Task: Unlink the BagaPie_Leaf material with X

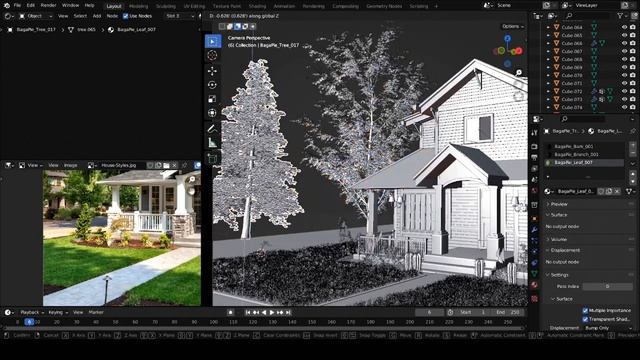Action: click(617, 191)
